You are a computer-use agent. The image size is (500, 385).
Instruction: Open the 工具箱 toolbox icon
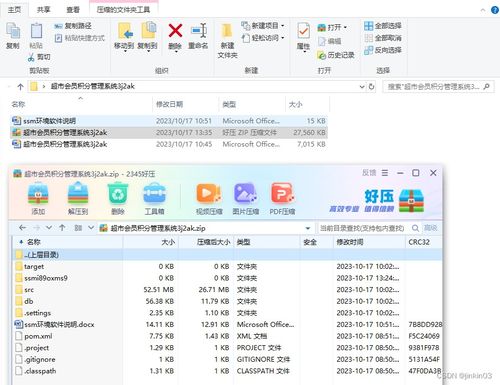(x=154, y=193)
